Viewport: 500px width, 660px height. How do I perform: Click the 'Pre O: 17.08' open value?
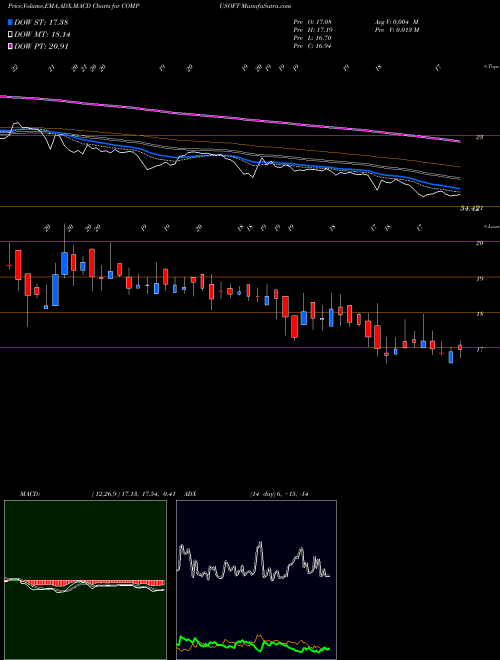point(313,22)
